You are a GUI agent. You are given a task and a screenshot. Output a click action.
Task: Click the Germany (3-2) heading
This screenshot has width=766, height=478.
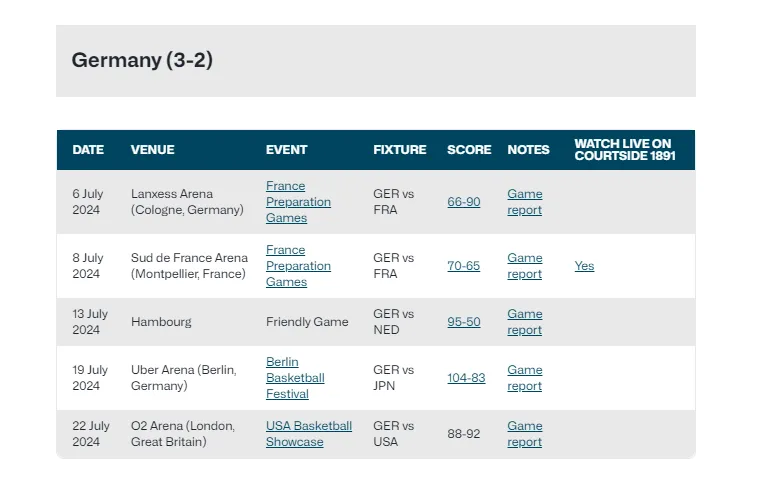click(x=142, y=60)
